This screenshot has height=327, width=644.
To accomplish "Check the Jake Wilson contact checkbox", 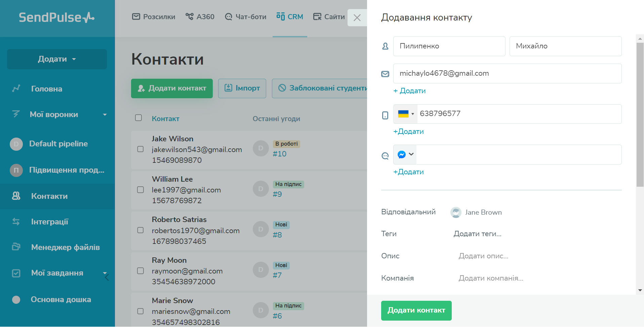I will click(x=140, y=149).
